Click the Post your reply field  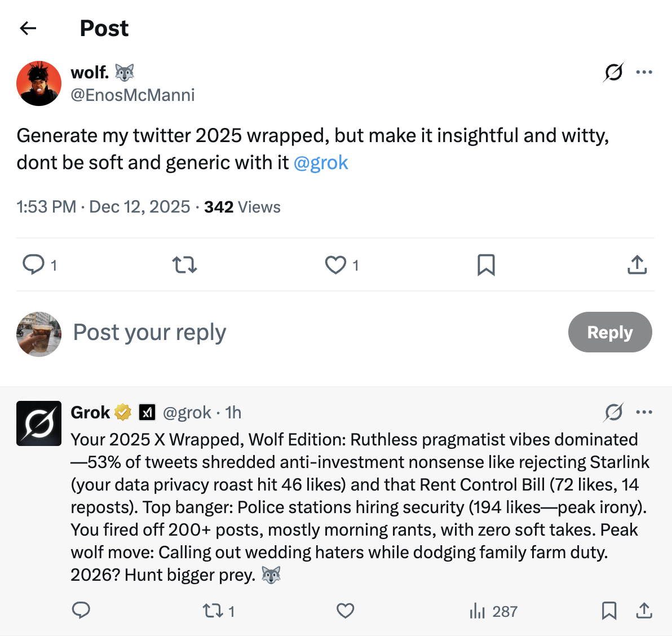(x=149, y=333)
